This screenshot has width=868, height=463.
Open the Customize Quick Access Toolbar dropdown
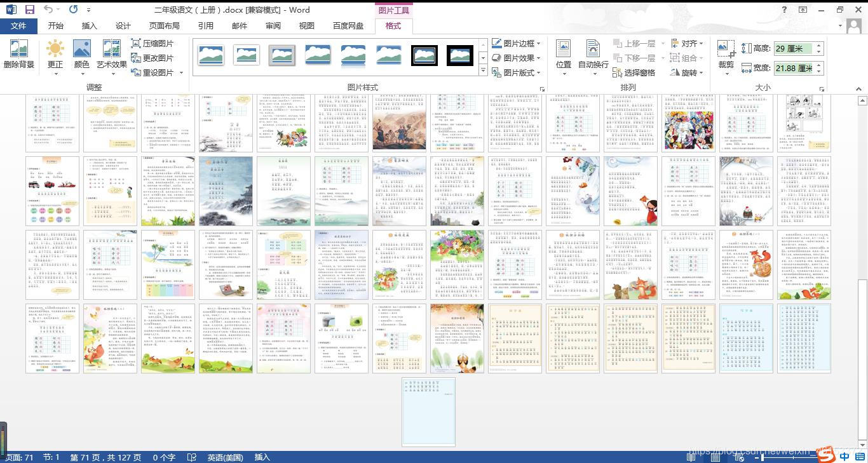click(x=88, y=10)
